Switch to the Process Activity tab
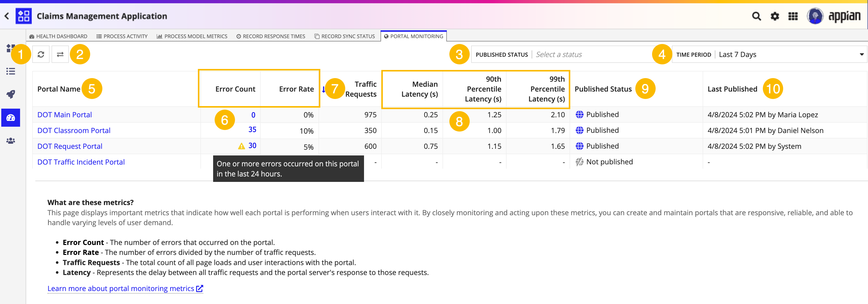 point(122,36)
